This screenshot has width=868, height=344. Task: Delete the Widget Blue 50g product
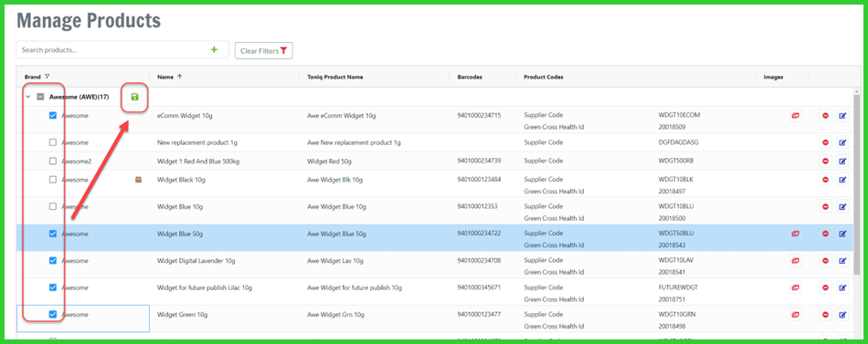[x=825, y=234]
